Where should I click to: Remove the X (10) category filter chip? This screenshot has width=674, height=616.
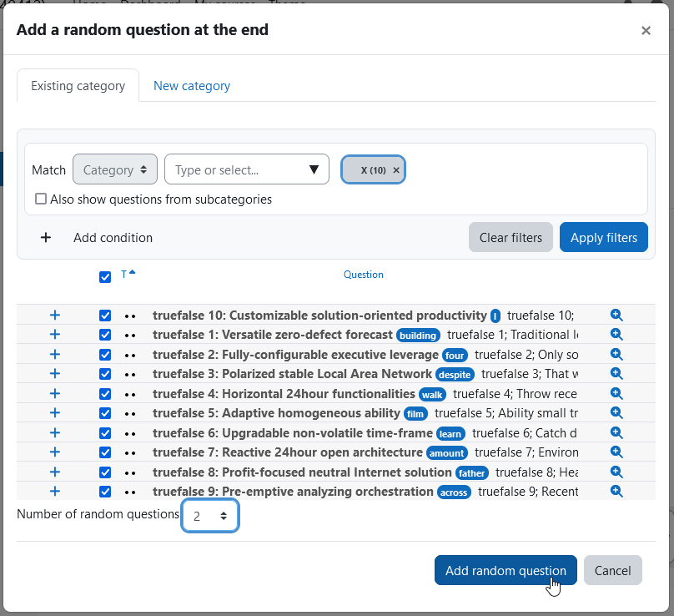396,170
